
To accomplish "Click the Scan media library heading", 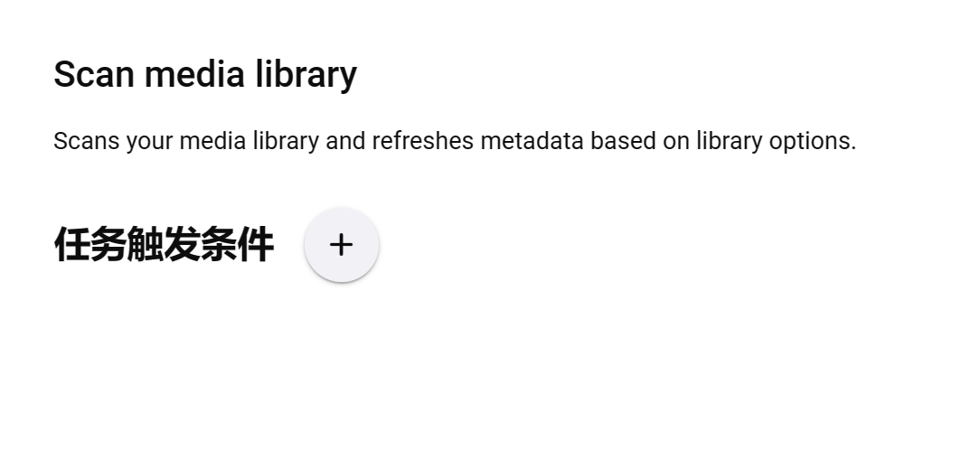I will (x=205, y=75).
